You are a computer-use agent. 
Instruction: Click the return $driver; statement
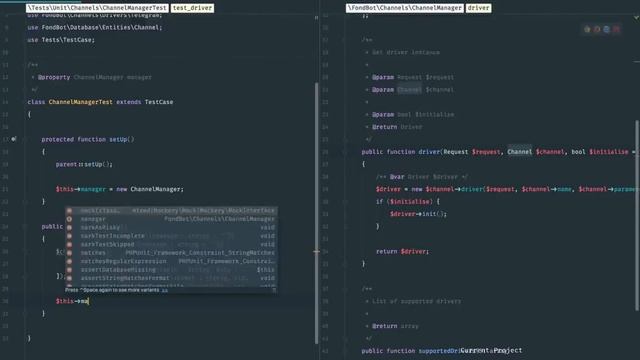coord(402,251)
